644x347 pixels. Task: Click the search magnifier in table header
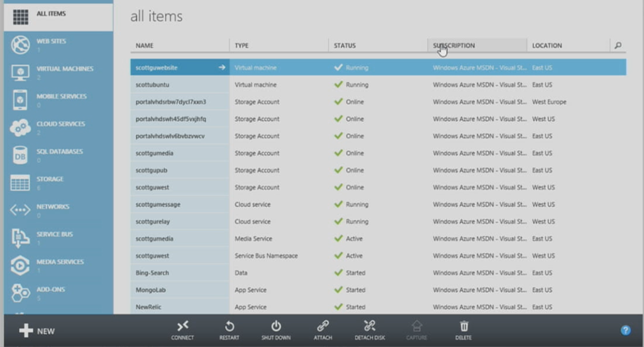tap(618, 46)
